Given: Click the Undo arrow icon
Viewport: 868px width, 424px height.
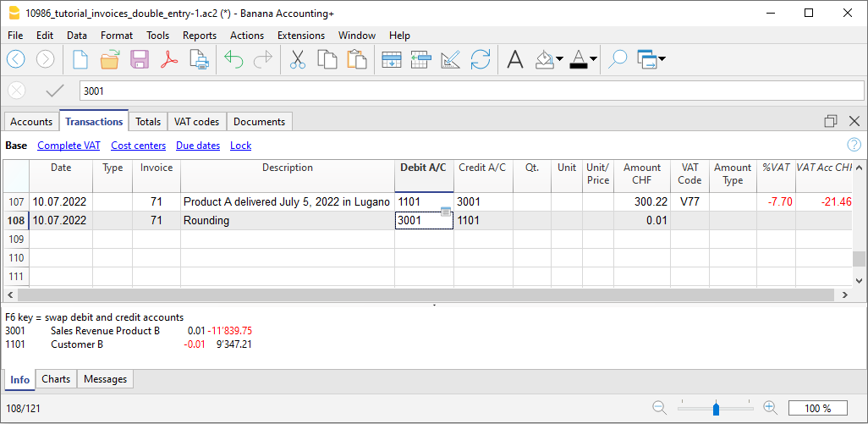Looking at the screenshot, I should 233,59.
